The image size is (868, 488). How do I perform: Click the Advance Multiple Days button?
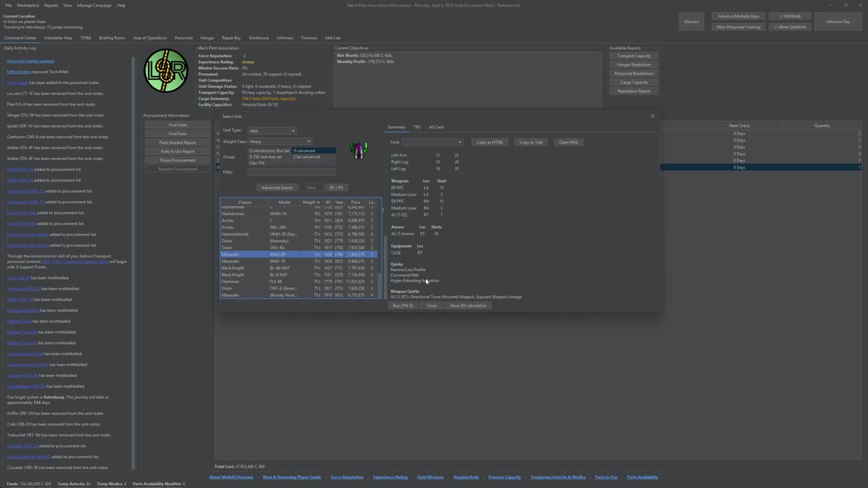tap(738, 16)
